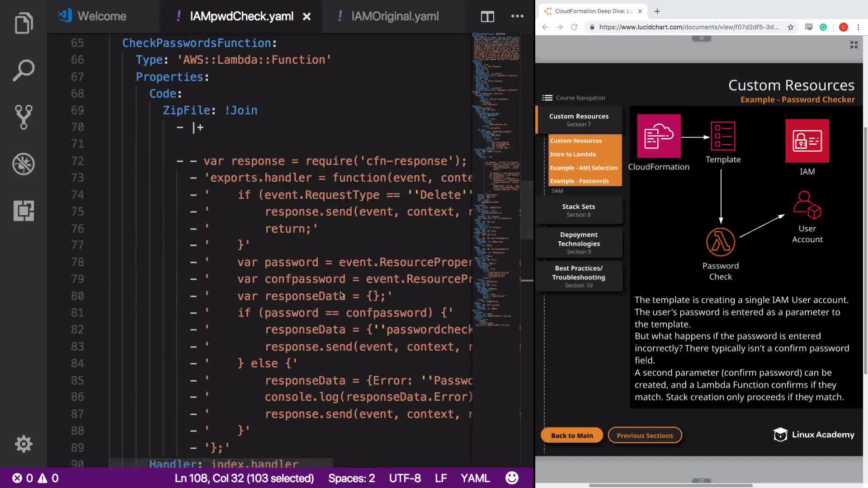
Task: Click the feedback smiley icon
Action: click(512, 478)
